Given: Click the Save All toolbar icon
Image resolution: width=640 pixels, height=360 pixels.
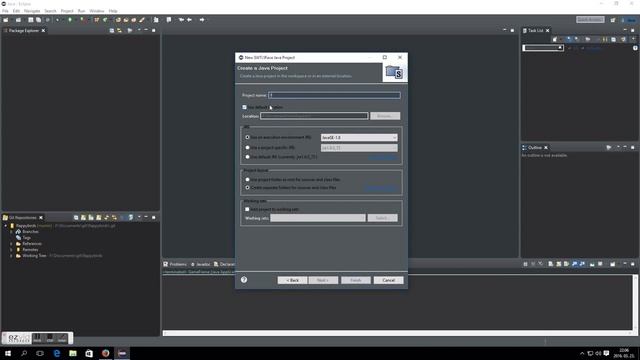Looking at the screenshot, I should pyautogui.click(x=38, y=20).
